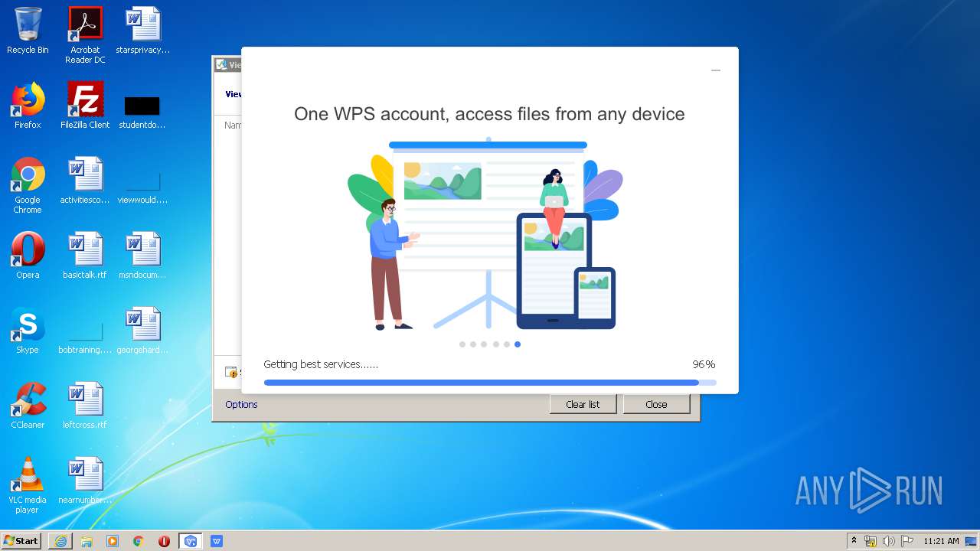Click the 96% progress value
This screenshot has height=551, width=980.
pyautogui.click(x=704, y=364)
